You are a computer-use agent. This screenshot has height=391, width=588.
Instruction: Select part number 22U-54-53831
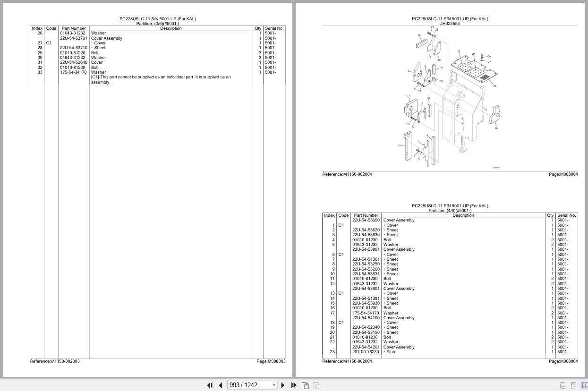click(366, 274)
